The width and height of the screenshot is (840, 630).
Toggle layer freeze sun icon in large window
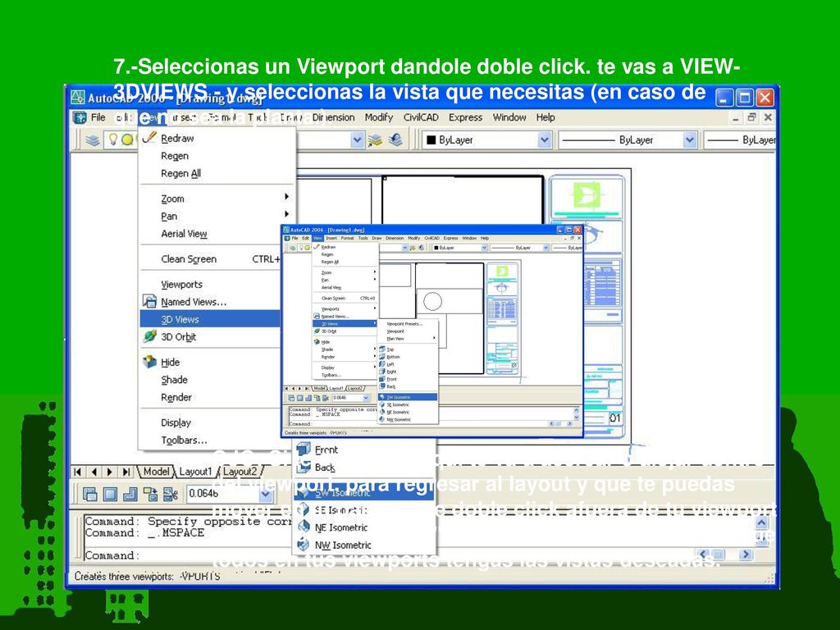pyautogui.click(x=127, y=139)
